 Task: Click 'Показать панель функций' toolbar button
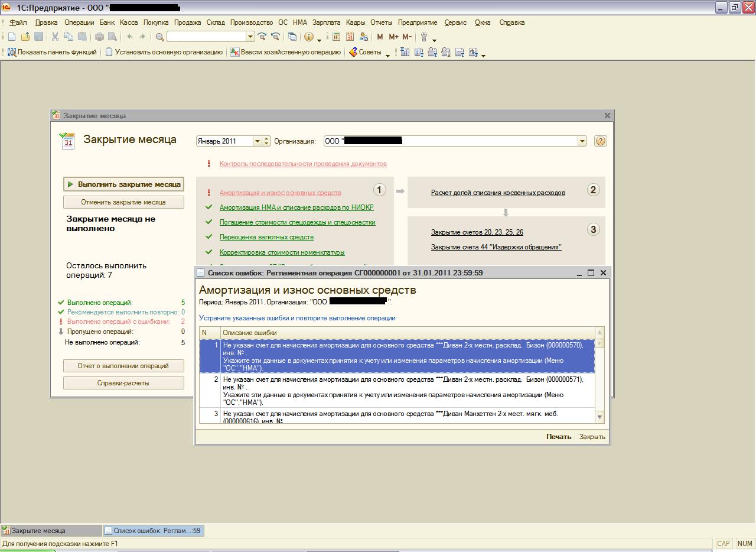point(52,52)
